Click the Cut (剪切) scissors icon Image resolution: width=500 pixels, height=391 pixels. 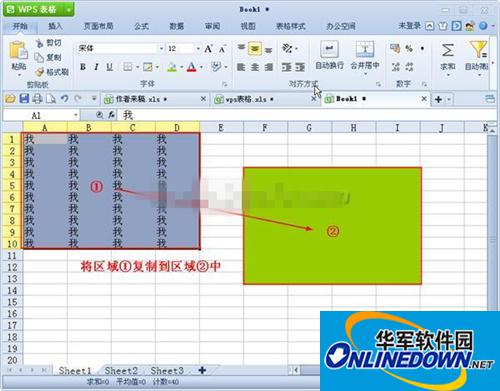(40, 43)
